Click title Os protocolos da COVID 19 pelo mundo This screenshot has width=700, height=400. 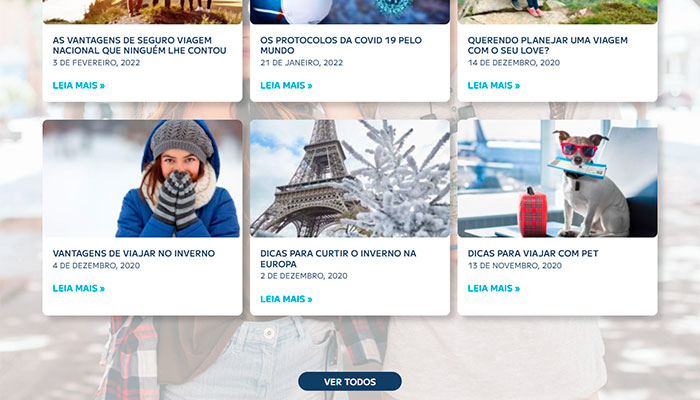coord(341,45)
